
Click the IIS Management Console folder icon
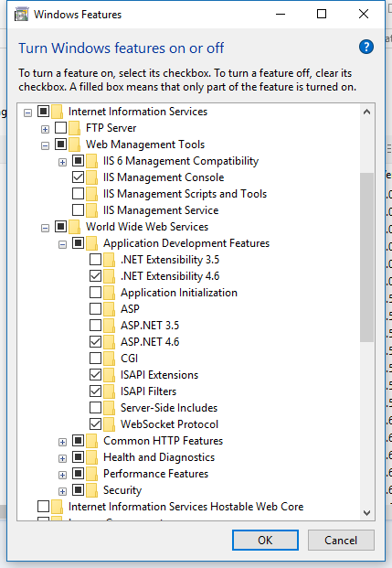[91, 177]
